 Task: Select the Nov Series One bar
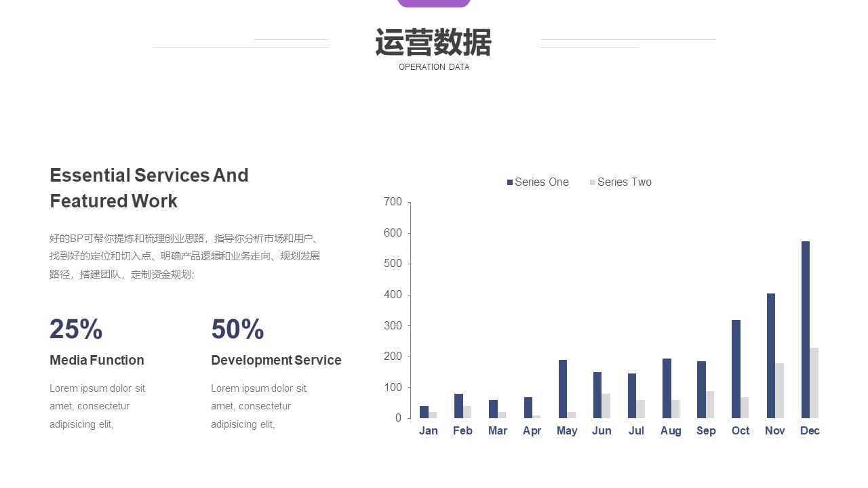pos(771,356)
